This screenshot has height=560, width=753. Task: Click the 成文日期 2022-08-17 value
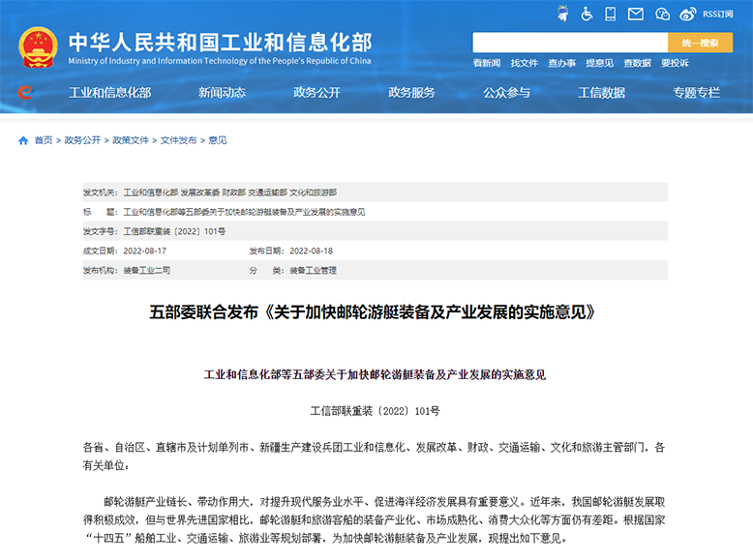click(x=145, y=251)
